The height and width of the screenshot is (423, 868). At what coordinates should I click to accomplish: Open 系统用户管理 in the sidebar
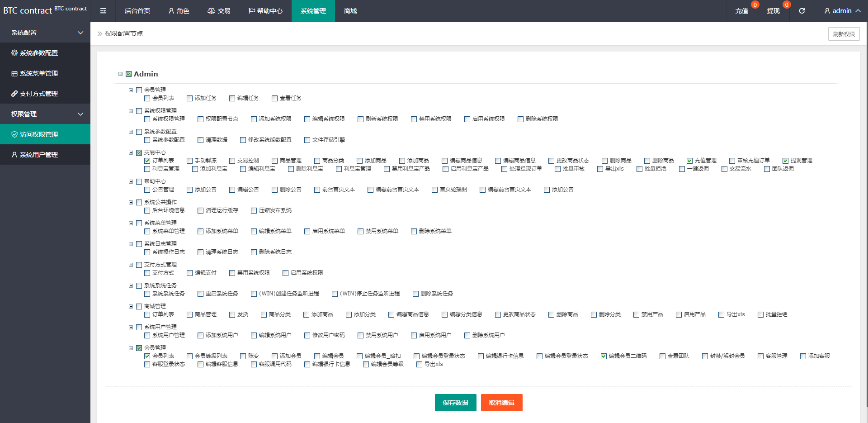click(x=45, y=155)
